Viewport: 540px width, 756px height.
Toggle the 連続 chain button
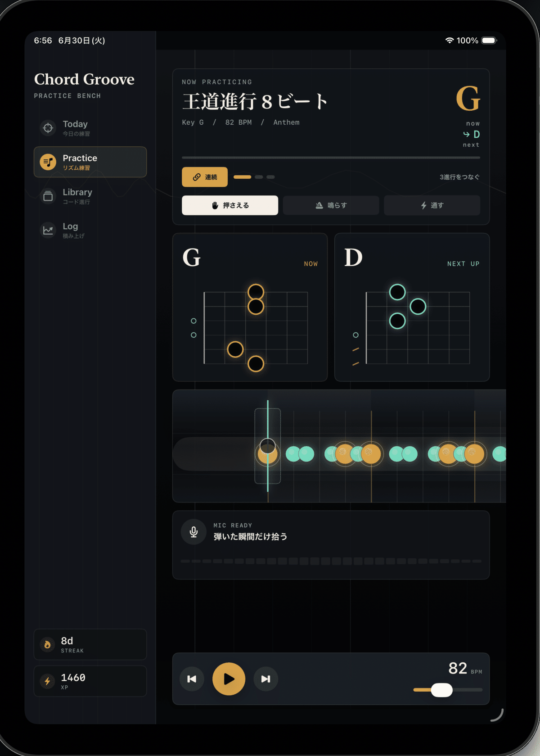(x=205, y=177)
